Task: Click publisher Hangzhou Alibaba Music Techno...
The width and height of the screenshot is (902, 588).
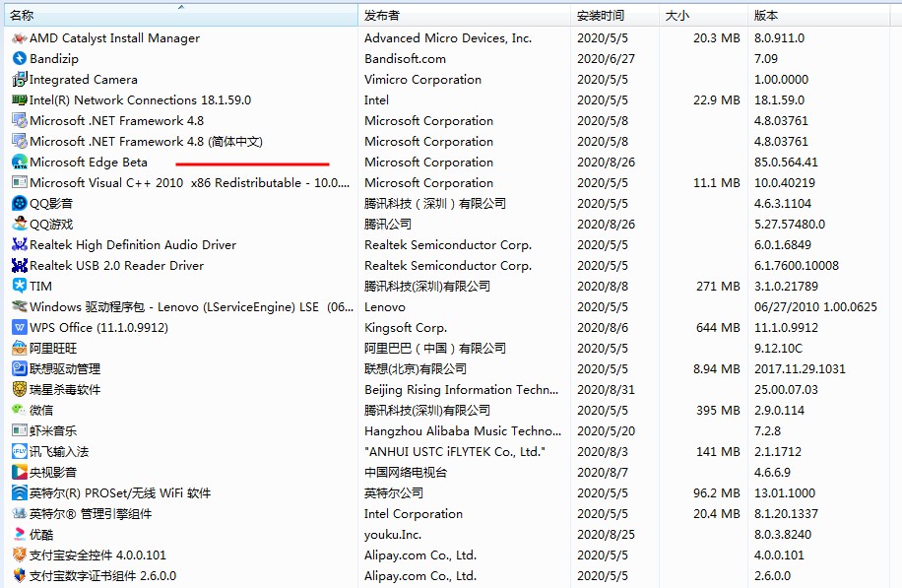Action: (463, 431)
